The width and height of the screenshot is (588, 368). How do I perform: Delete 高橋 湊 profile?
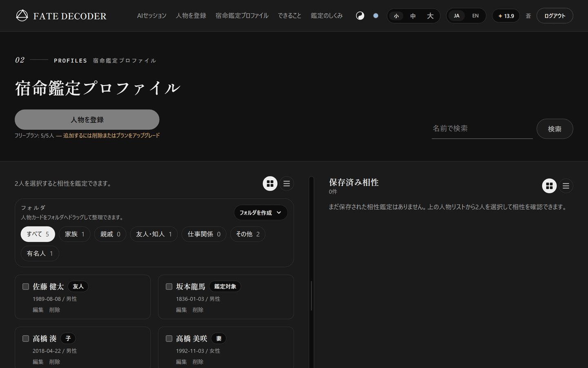click(55, 362)
